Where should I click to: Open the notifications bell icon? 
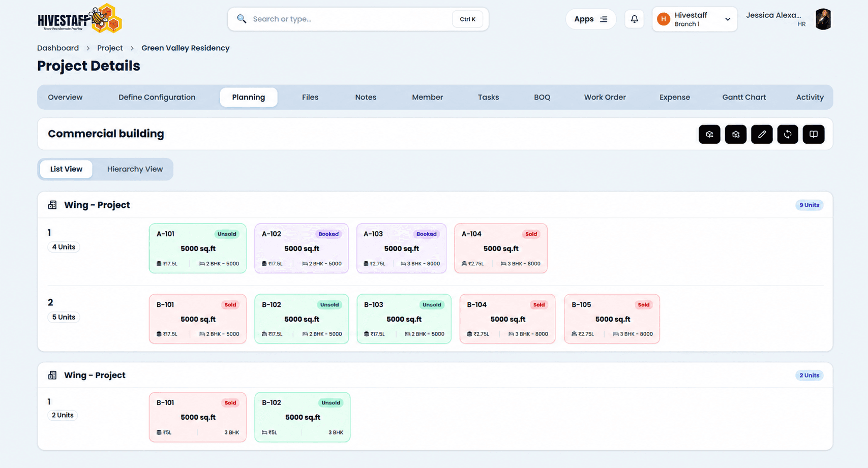coord(634,19)
